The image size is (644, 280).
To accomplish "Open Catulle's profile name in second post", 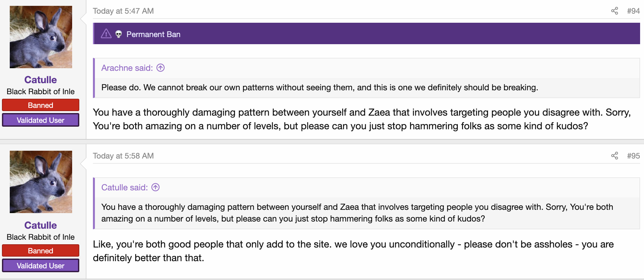I will (x=41, y=225).
